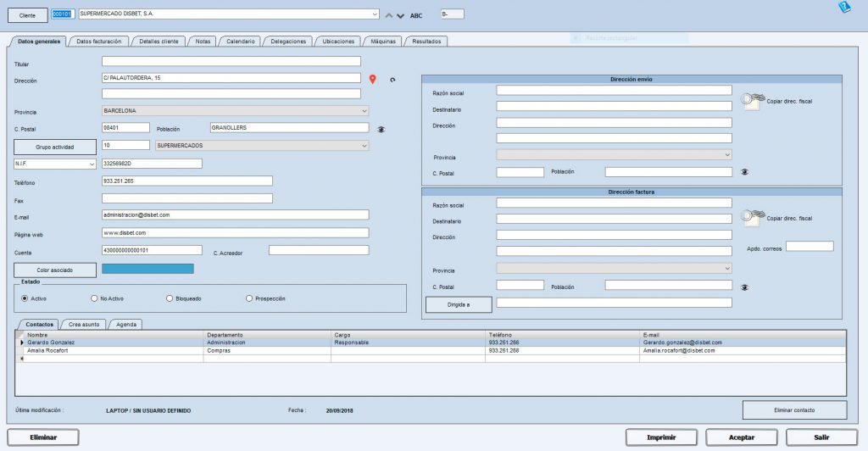868x451 pixels.
Task: Click the Teléfono field 933.251.265
Action: pyautogui.click(x=187, y=181)
